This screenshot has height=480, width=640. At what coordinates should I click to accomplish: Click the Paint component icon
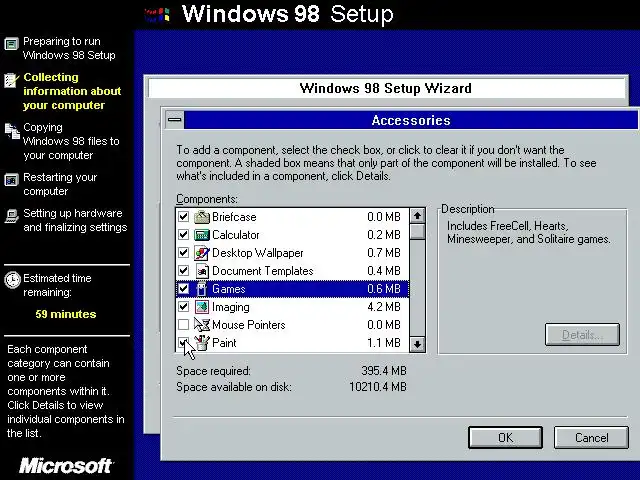202,342
